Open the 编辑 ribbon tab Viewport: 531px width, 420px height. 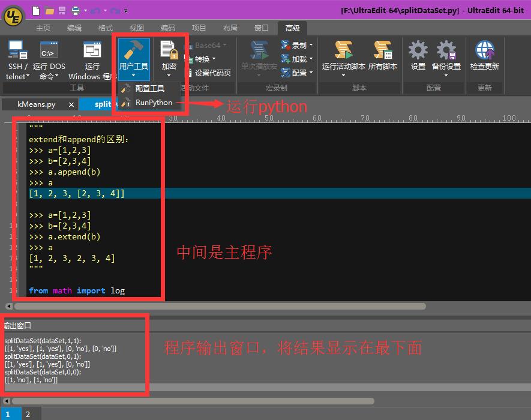74,28
